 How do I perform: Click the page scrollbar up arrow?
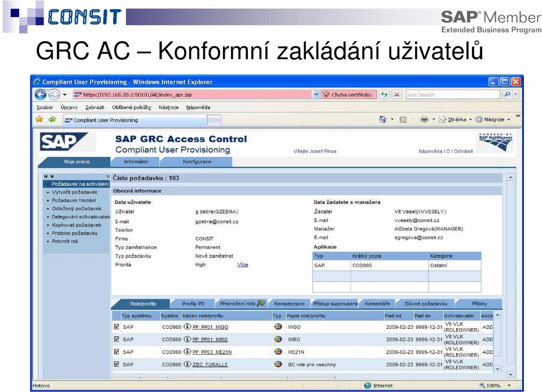click(510, 178)
